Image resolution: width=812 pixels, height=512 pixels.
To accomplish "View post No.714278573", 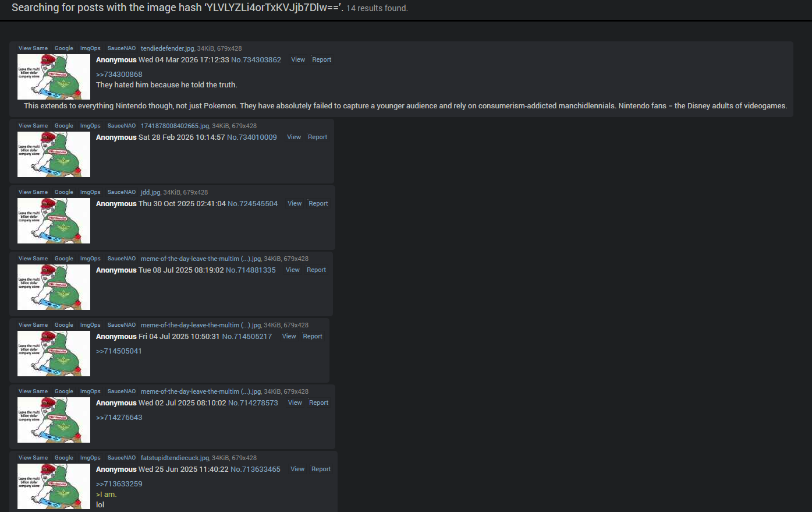I will point(295,402).
